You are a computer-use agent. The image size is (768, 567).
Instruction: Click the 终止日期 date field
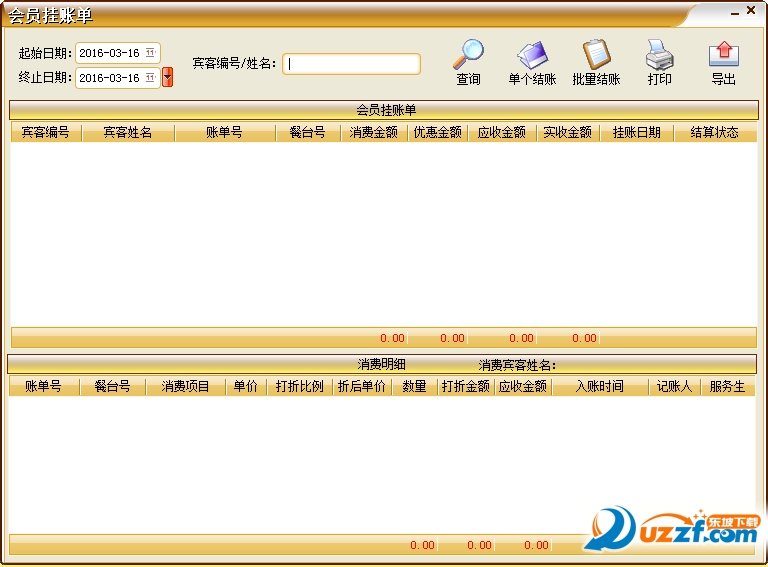click(x=118, y=77)
